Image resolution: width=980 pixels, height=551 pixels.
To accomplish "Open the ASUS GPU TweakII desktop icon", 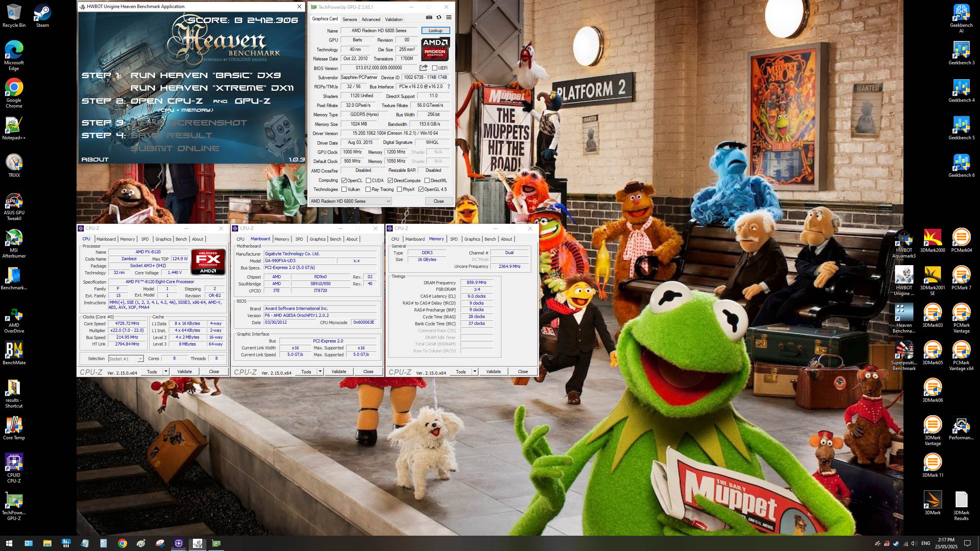I will click(14, 207).
